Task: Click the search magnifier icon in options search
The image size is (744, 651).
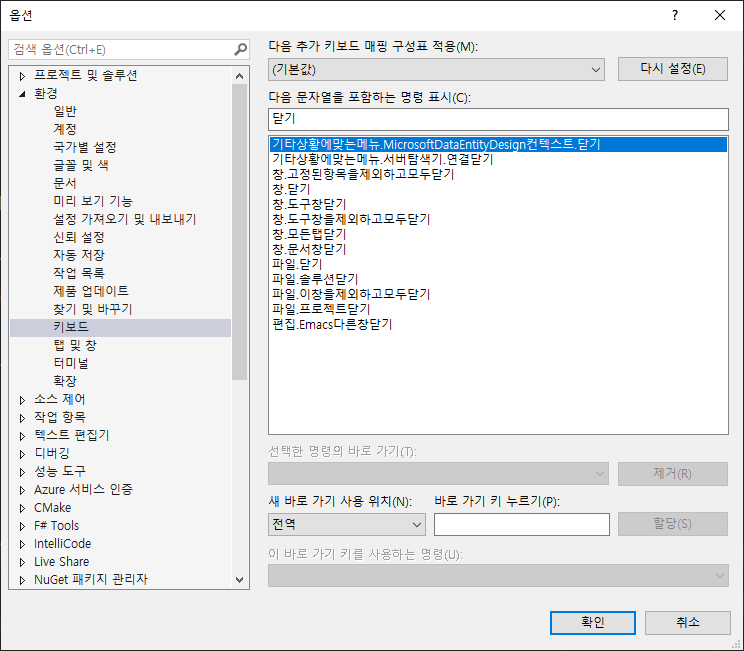Action: pyautogui.click(x=241, y=49)
